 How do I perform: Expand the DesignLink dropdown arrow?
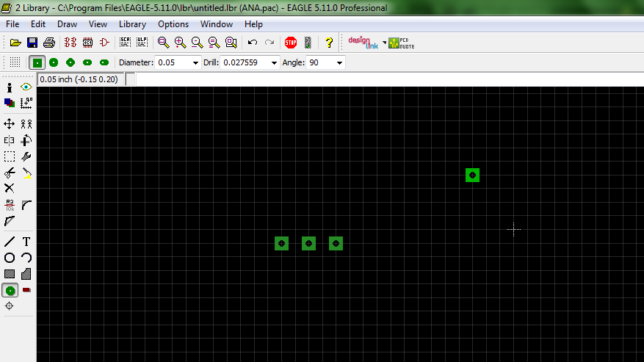(x=385, y=43)
